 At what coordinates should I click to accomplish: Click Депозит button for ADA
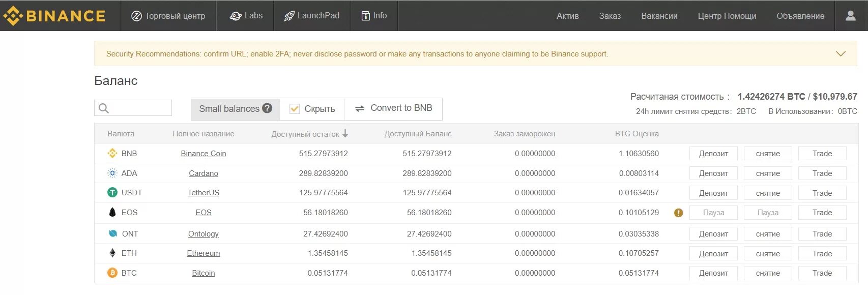point(713,173)
